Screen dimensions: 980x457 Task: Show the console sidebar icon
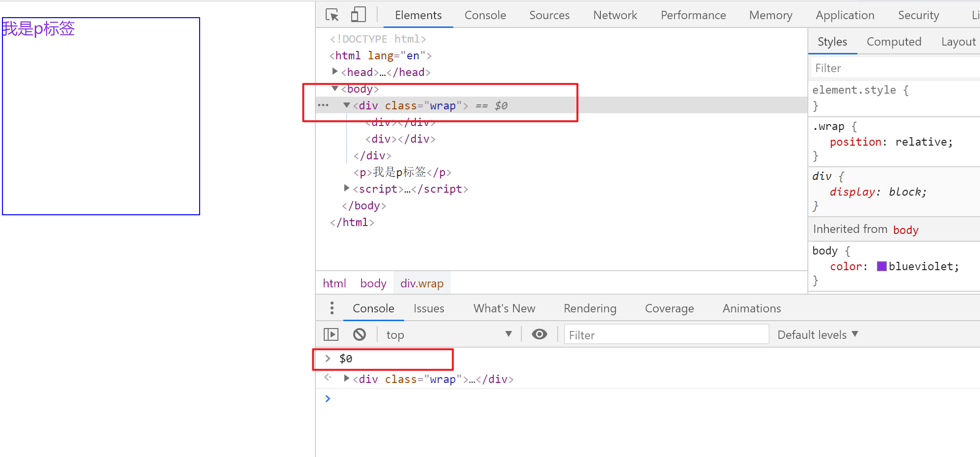point(331,334)
